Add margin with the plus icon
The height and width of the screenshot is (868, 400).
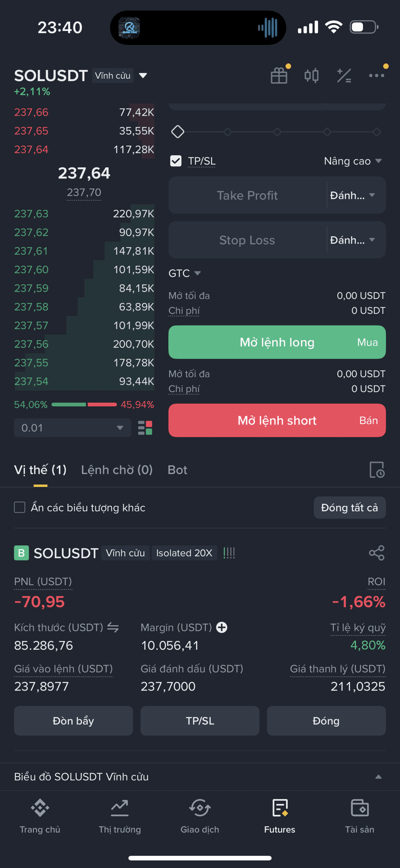[222, 627]
